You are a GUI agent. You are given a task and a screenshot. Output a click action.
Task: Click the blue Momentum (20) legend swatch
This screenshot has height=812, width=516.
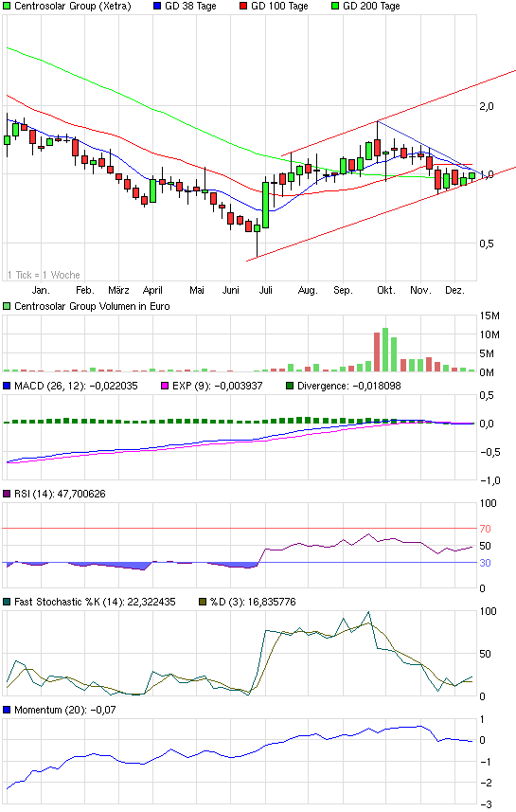coord(7,710)
